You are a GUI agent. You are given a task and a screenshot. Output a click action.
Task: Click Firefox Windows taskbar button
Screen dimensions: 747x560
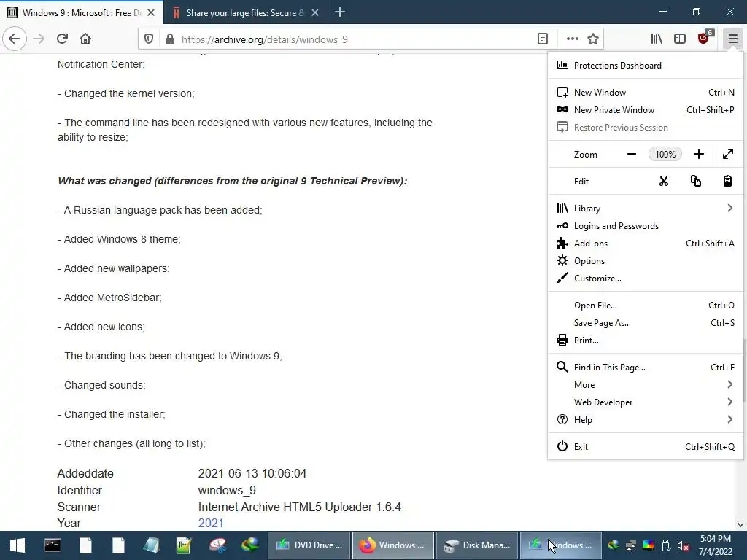(393, 545)
